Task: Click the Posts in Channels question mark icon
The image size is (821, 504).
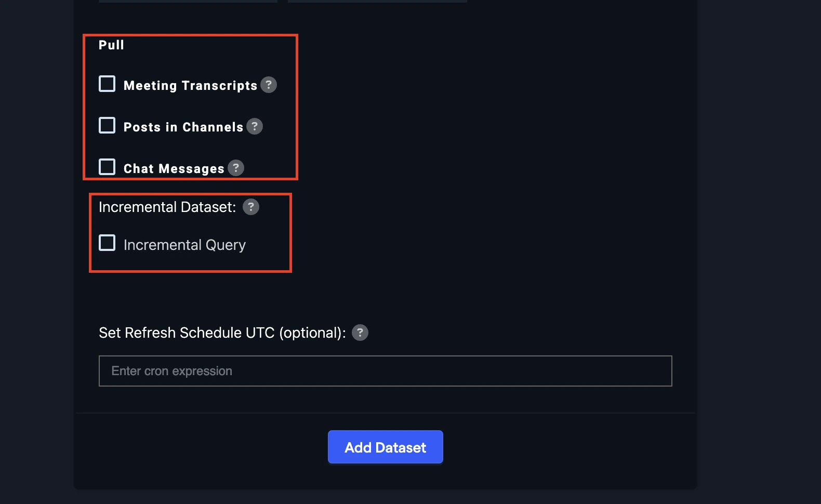Action: [x=255, y=126]
